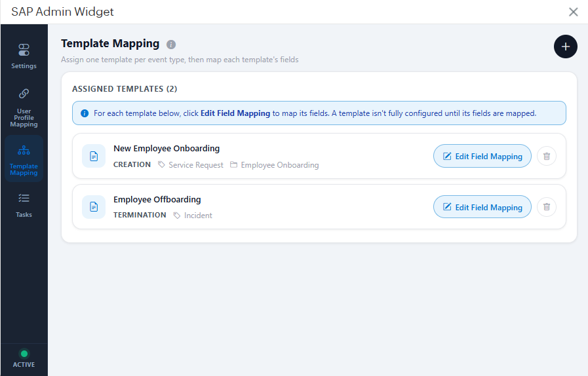
Task: Click the green ACTIVE status indicator
Action: (24, 354)
